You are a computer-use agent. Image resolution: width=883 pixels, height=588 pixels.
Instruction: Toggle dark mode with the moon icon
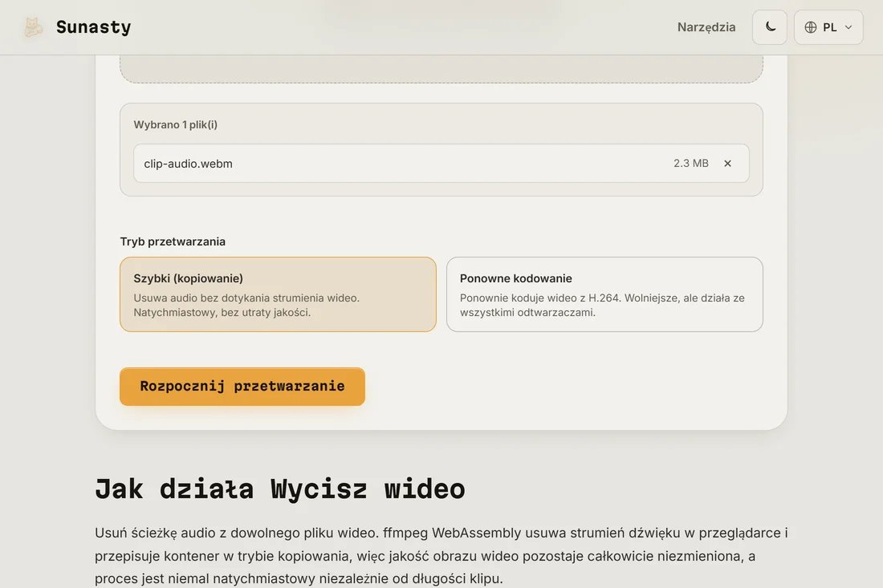point(770,27)
